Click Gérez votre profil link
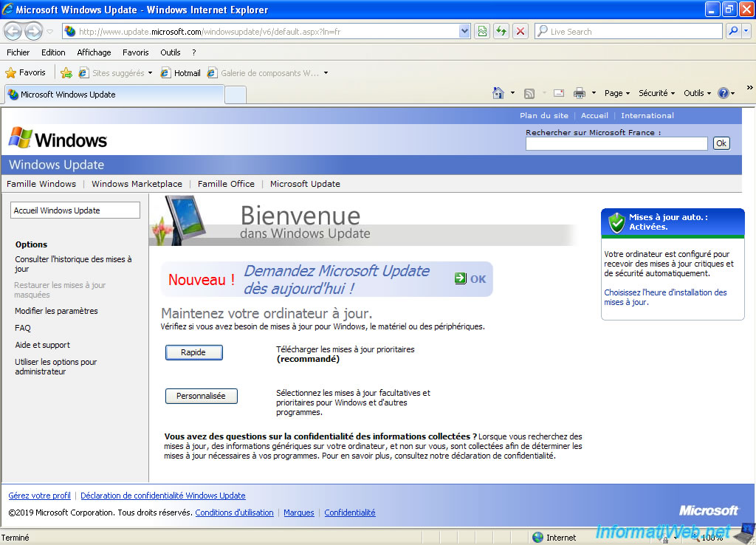Viewport: 756px width, 545px height. [40, 496]
